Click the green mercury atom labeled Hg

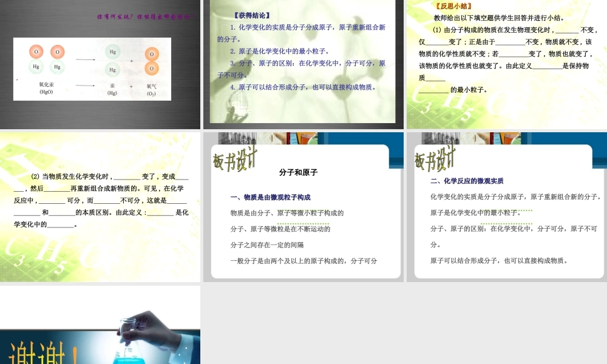(x=36, y=67)
